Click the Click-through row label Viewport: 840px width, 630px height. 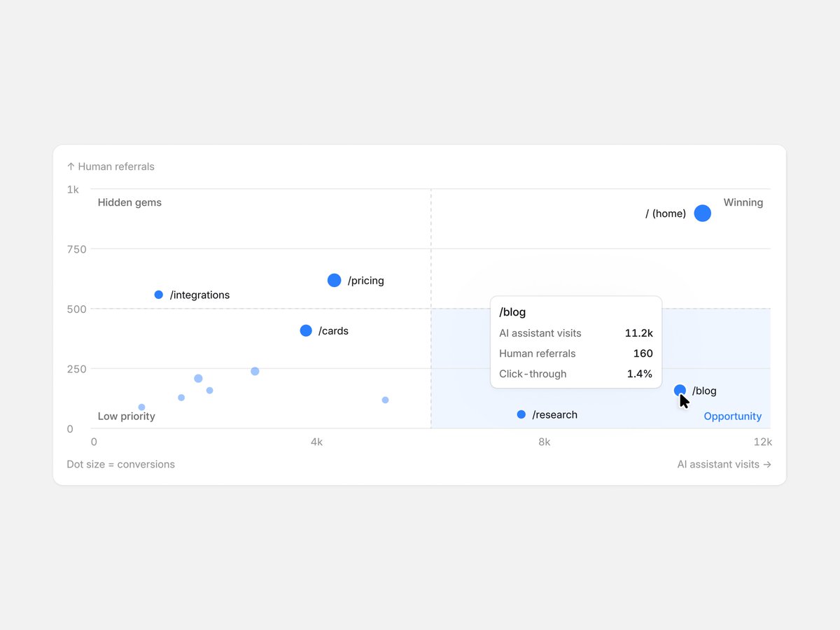(x=533, y=374)
